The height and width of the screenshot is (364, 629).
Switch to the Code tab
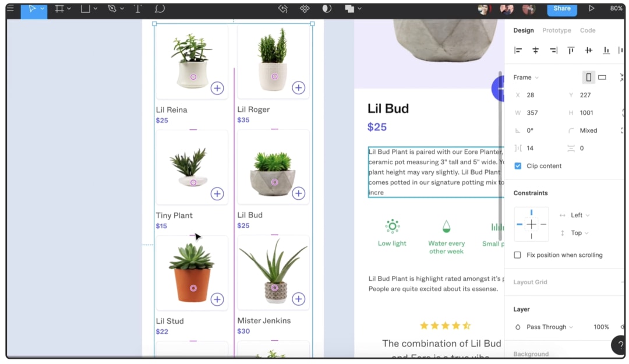click(x=588, y=30)
